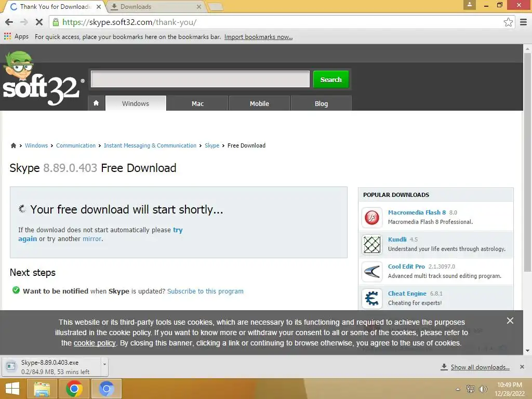Open the Kundli download link
The height and width of the screenshot is (399, 532).
[397, 239]
